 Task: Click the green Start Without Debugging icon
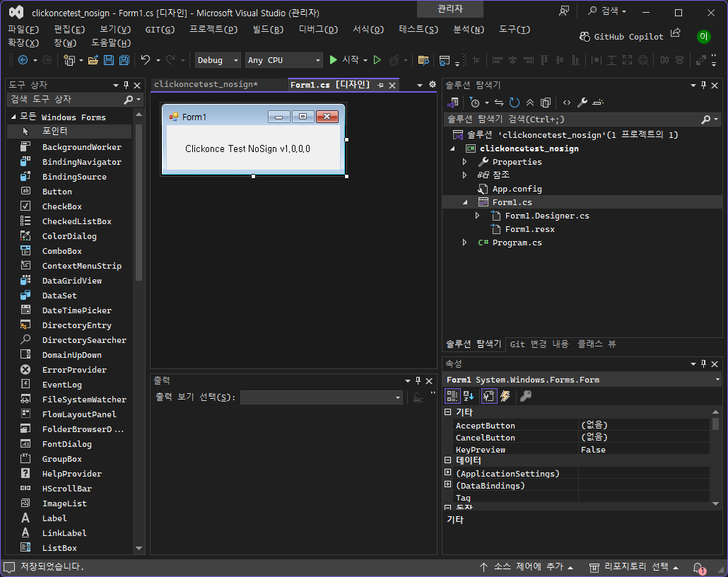(x=377, y=60)
